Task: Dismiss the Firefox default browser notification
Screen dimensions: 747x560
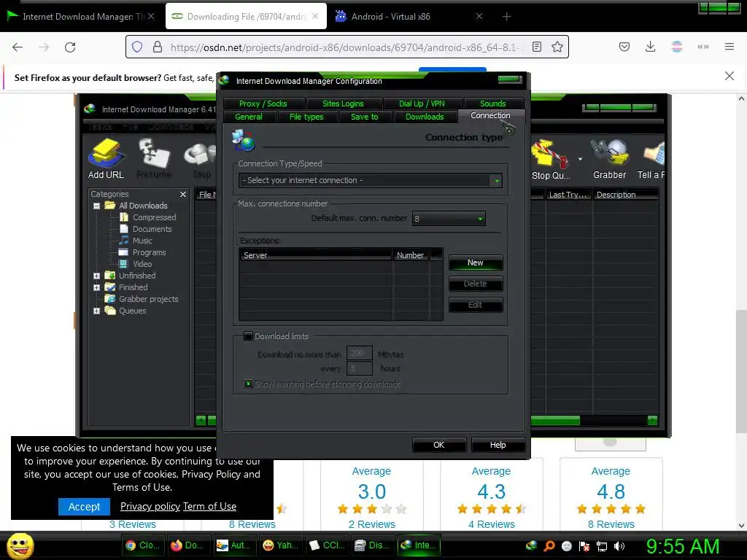Action: point(729,76)
